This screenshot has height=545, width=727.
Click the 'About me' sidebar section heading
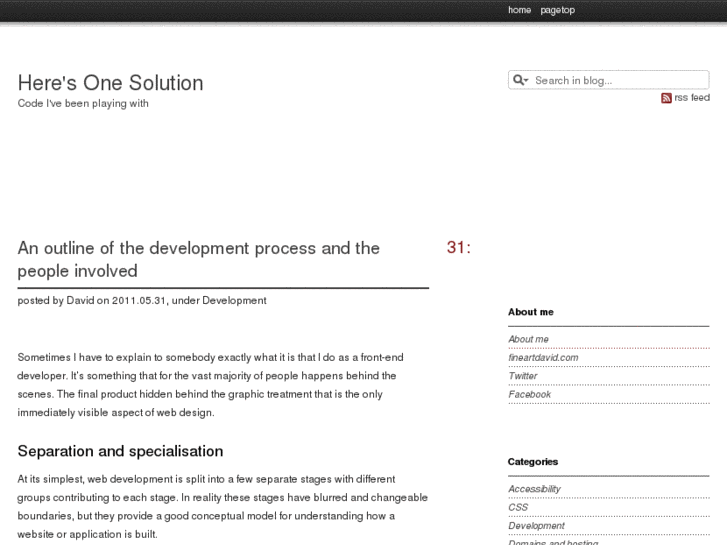coord(530,312)
